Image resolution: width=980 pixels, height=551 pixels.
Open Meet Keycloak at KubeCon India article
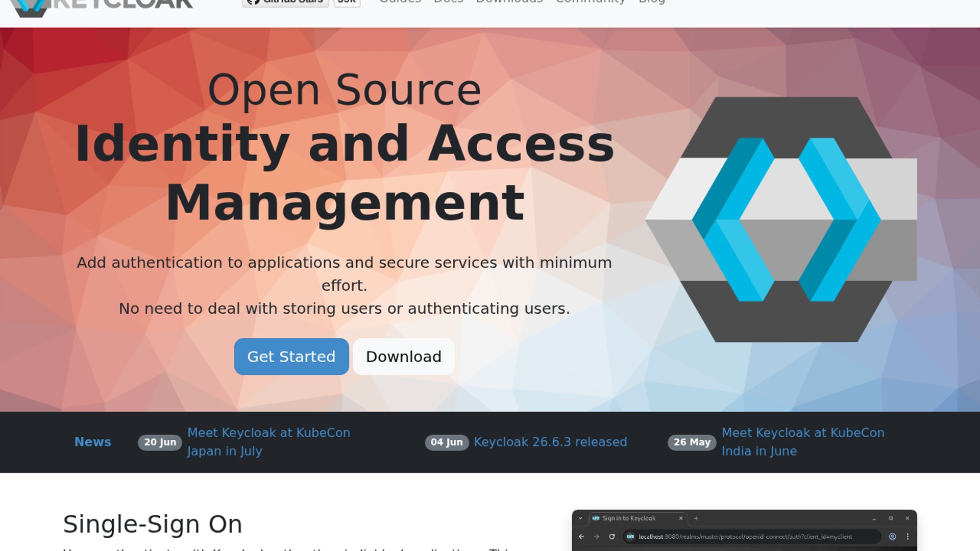pyautogui.click(x=803, y=442)
